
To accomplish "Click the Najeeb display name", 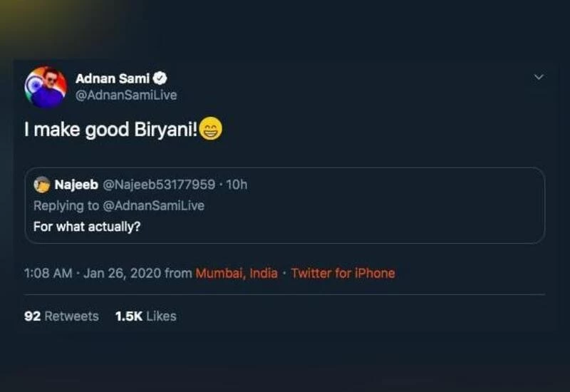I will (77, 185).
